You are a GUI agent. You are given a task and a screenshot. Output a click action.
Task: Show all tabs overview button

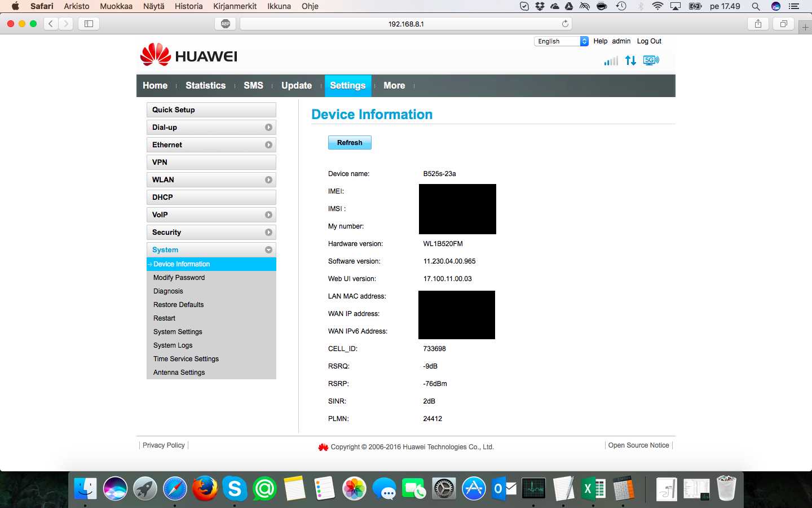(783, 24)
